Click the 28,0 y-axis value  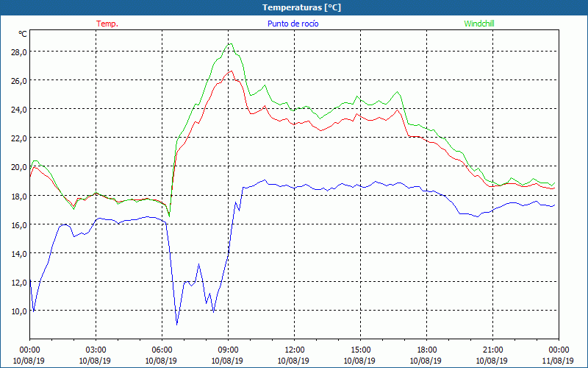coord(19,52)
